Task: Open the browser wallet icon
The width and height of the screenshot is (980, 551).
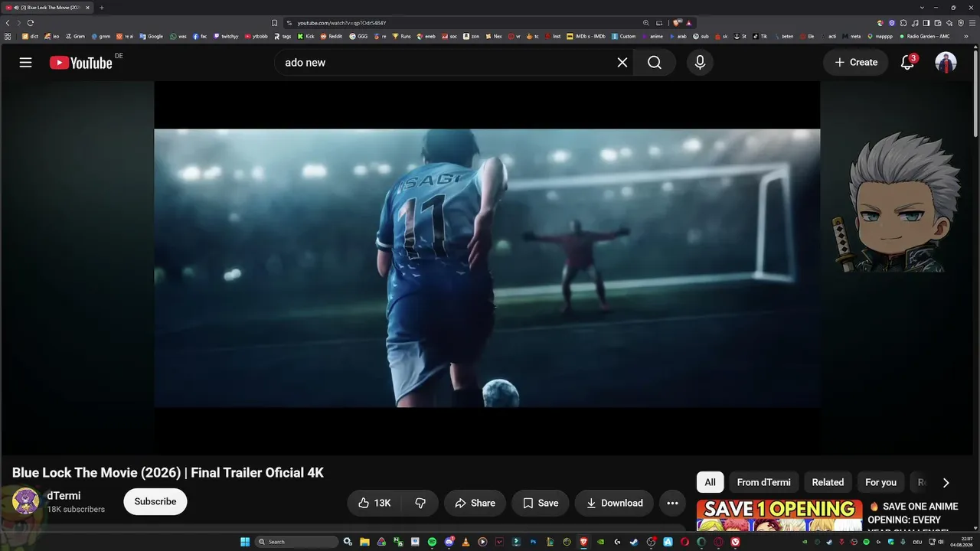Action: [938, 23]
